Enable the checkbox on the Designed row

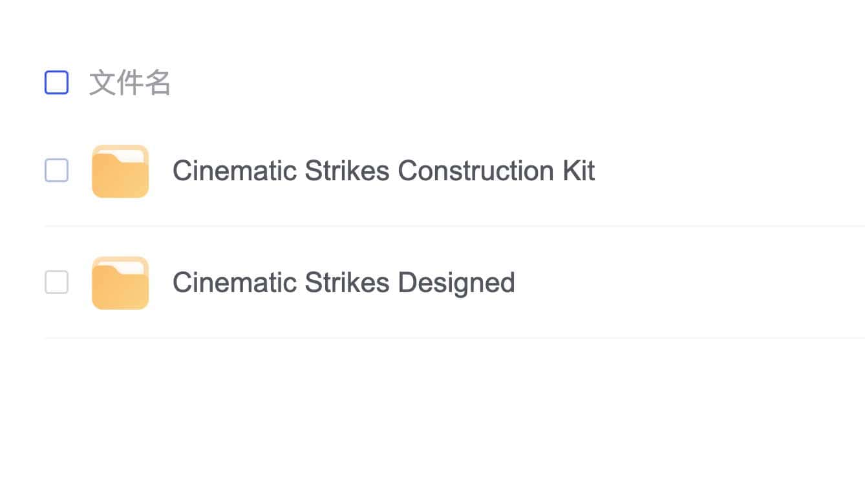click(x=56, y=282)
